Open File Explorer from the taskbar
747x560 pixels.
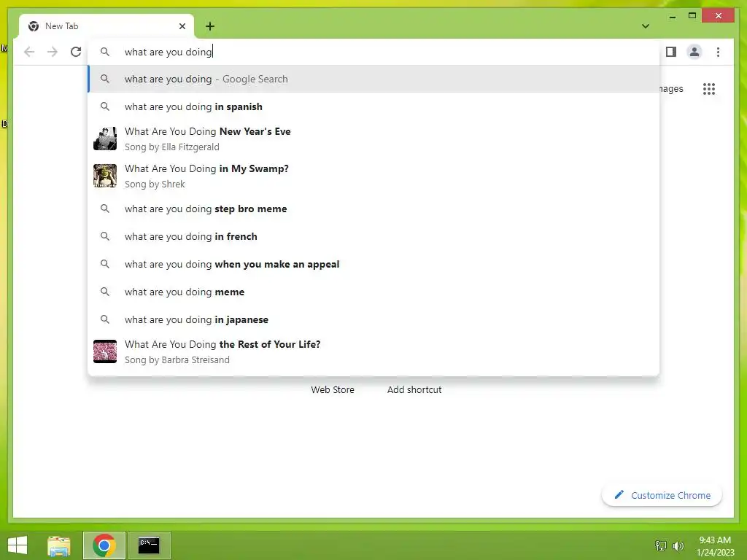[x=59, y=545]
